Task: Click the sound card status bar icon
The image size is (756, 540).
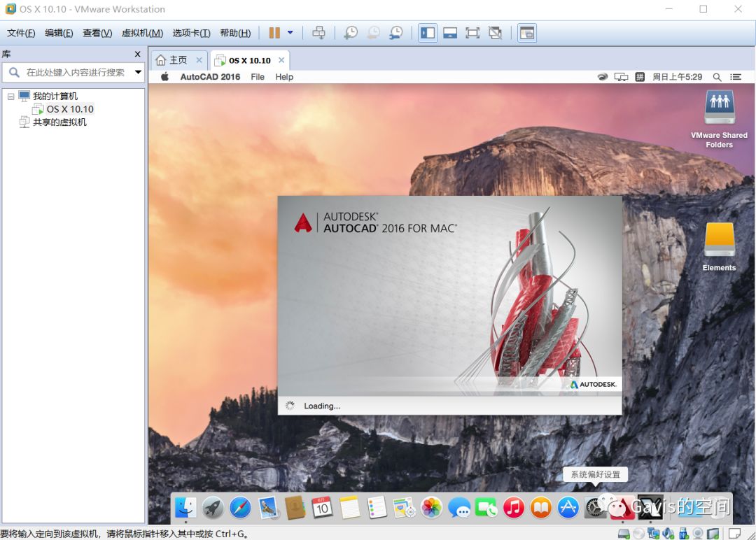Action: click(668, 533)
